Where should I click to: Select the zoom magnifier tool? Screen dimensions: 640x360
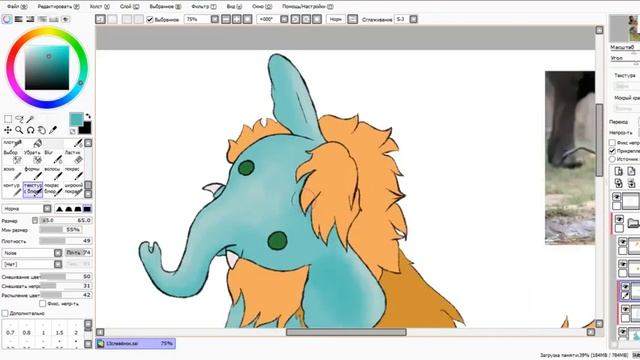(x=19, y=130)
